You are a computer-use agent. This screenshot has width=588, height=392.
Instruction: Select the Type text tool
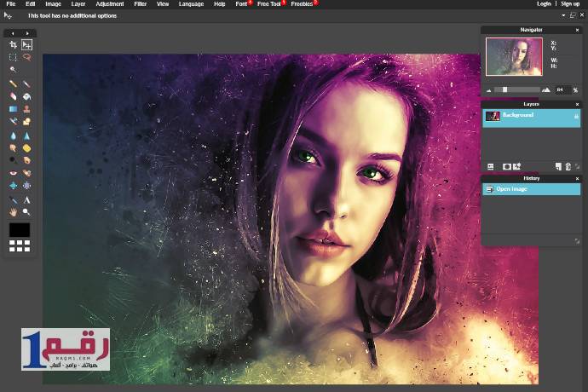[x=26, y=199]
